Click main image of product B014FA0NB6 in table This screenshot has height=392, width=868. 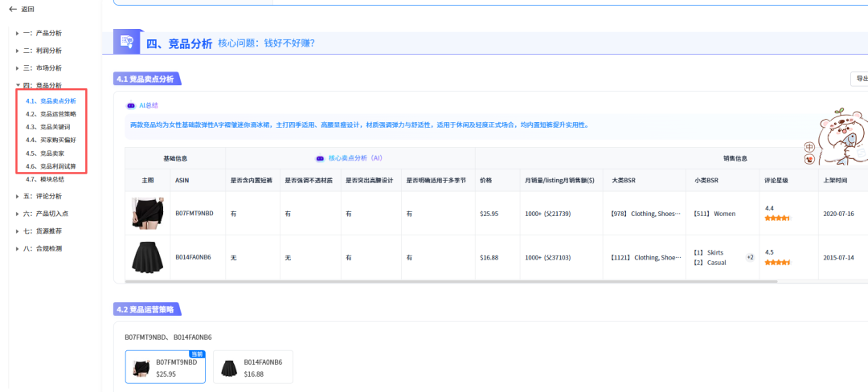148,257
